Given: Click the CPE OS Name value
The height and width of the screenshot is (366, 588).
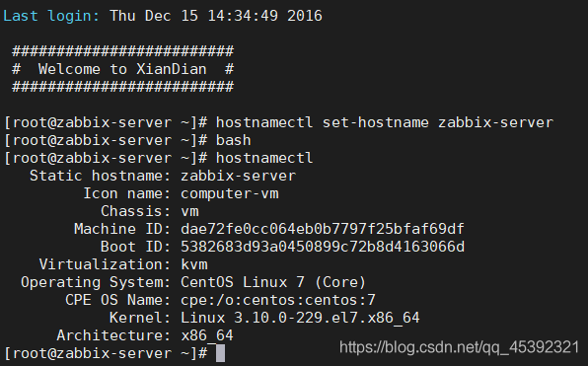Looking at the screenshot, I should click(278, 300).
